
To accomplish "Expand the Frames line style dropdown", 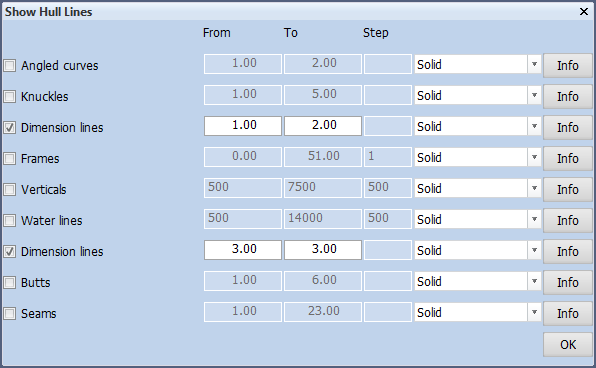I will tap(477, 157).
